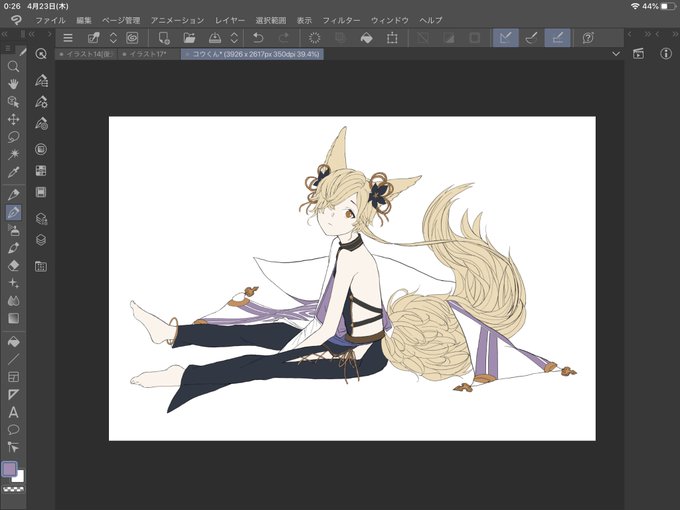Select the Auto Select magic wand tool
The image size is (680, 510).
pyautogui.click(x=13, y=154)
